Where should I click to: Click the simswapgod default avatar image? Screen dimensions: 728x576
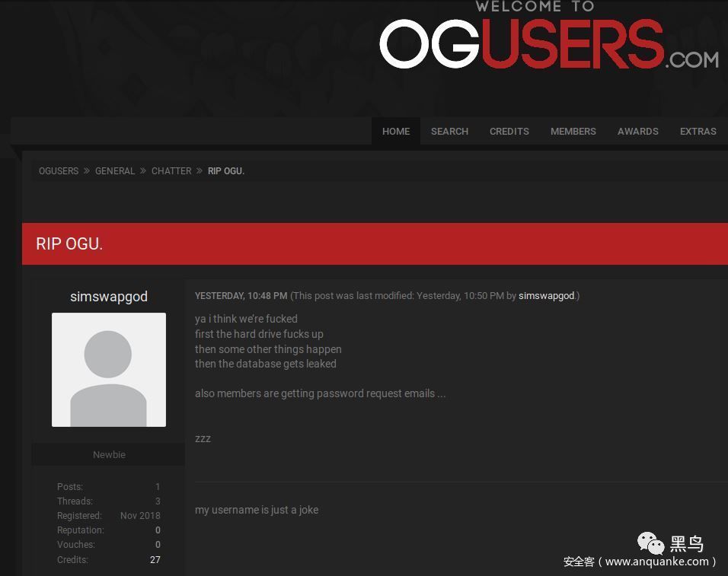pos(109,370)
